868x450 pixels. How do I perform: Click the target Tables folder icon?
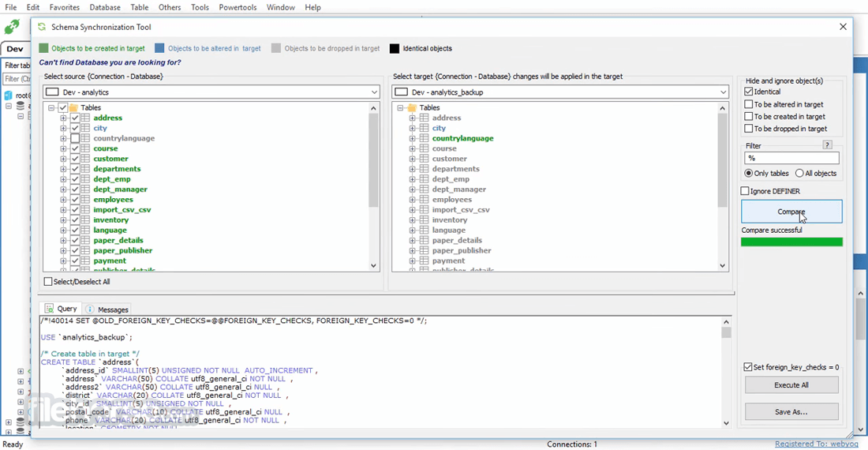pyautogui.click(x=412, y=107)
